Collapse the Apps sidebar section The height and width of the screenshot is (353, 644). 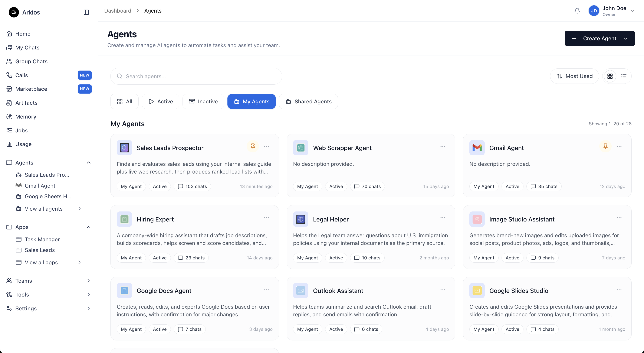[x=89, y=227]
